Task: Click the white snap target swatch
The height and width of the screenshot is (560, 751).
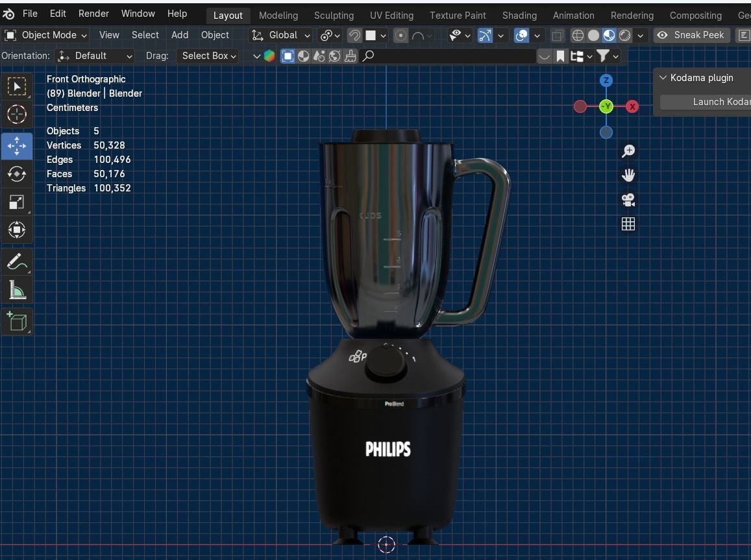Action: pos(370,36)
